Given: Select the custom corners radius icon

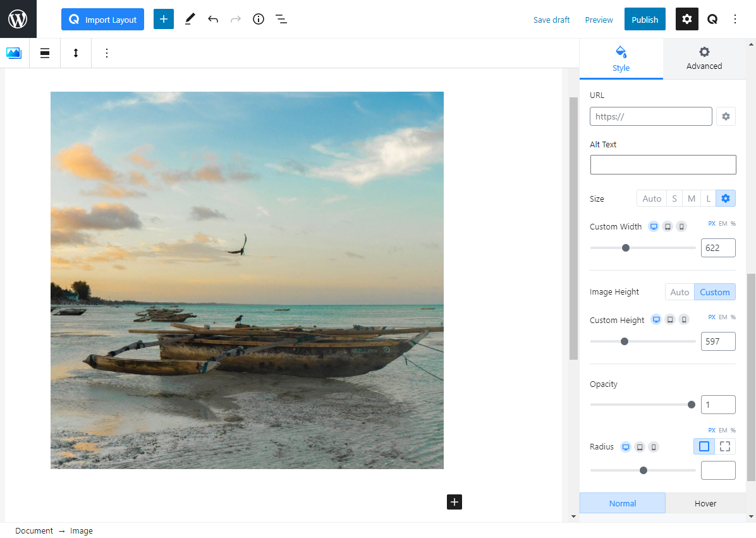Looking at the screenshot, I should (x=724, y=446).
